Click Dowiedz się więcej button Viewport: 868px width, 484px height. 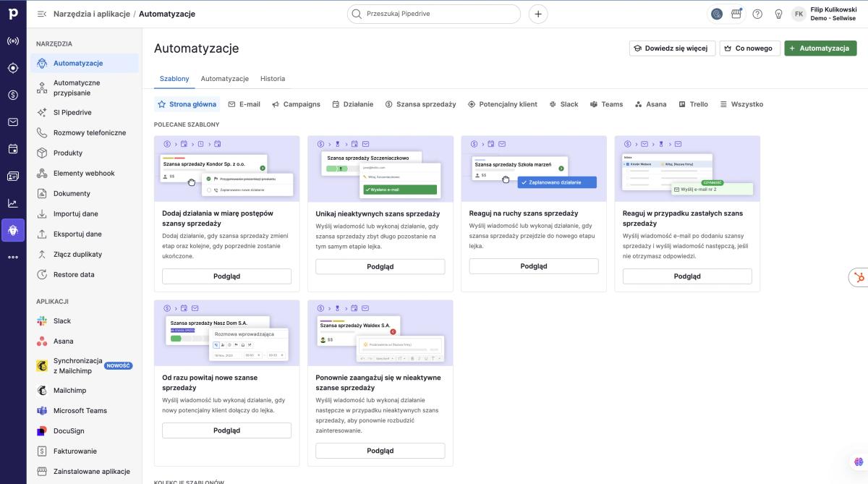click(673, 48)
